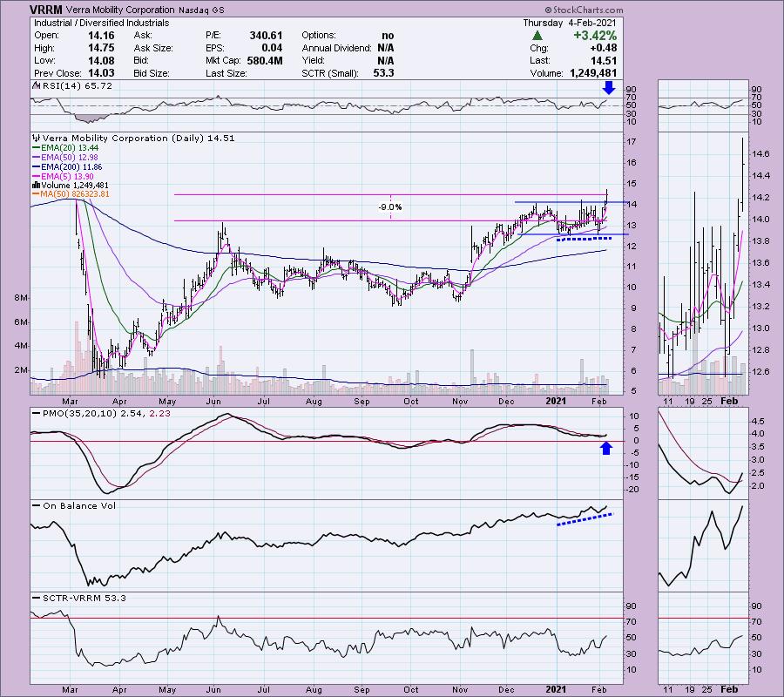Click the Nasdaq GS exchange label
This screenshot has width=784, height=697.
pos(201,10)
